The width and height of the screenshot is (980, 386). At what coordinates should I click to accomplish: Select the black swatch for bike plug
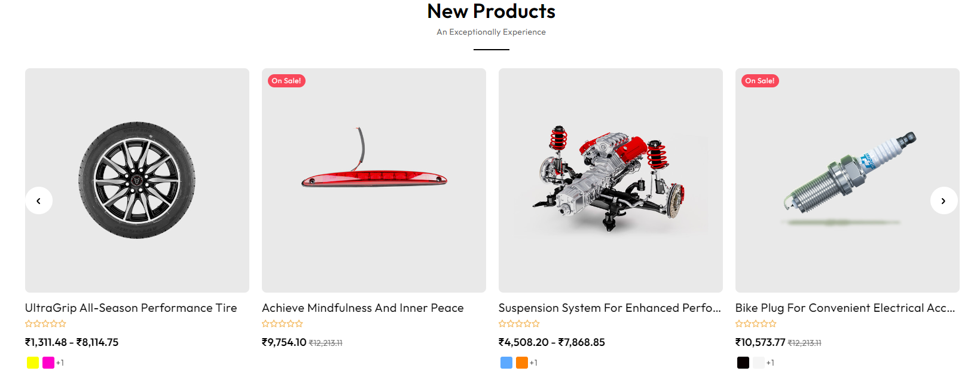pos(743,363)
